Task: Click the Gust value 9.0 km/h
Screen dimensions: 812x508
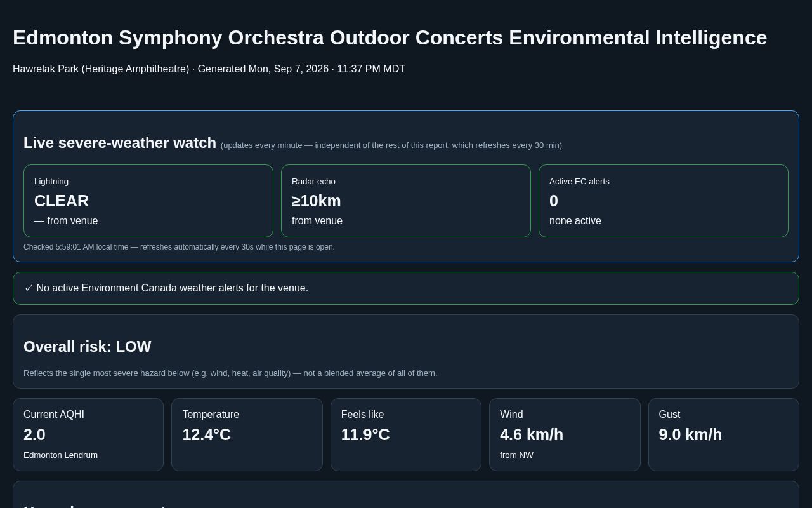Action: click(x=690, y=435)
